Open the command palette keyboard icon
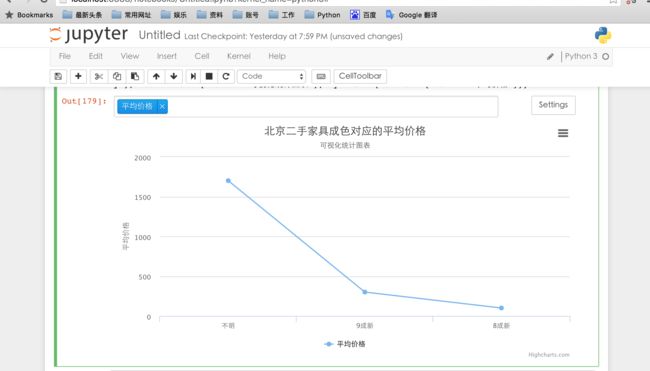 (x=321, y=76)
